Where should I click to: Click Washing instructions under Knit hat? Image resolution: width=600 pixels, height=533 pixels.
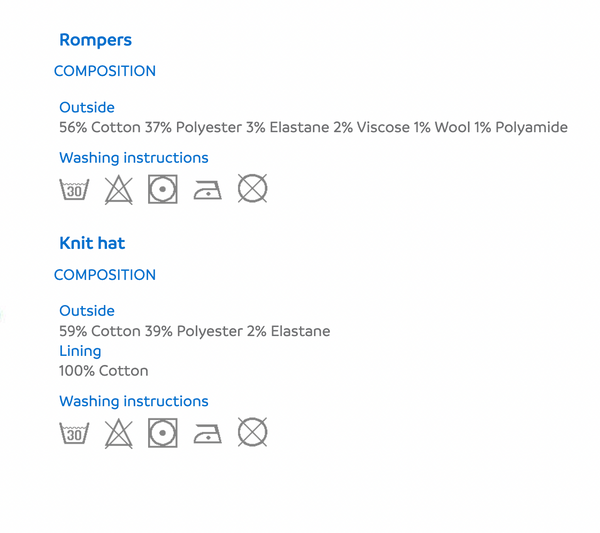[x=134, y=401]
